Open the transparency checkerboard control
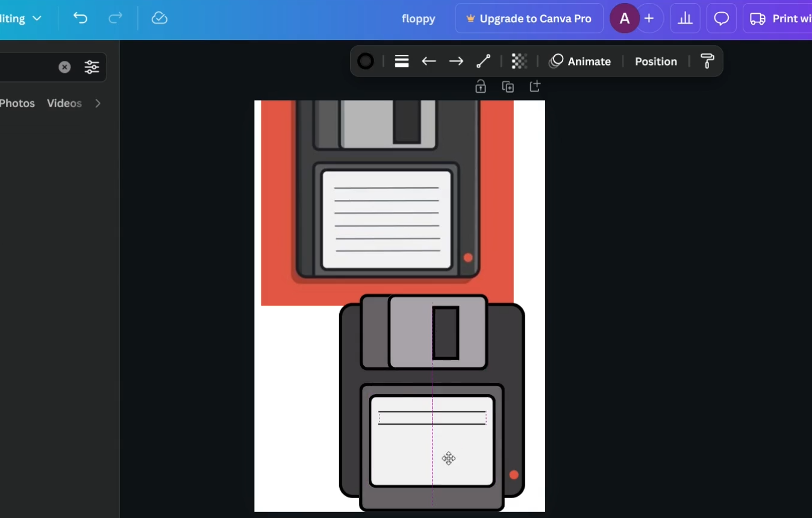 tap(519, 61)
